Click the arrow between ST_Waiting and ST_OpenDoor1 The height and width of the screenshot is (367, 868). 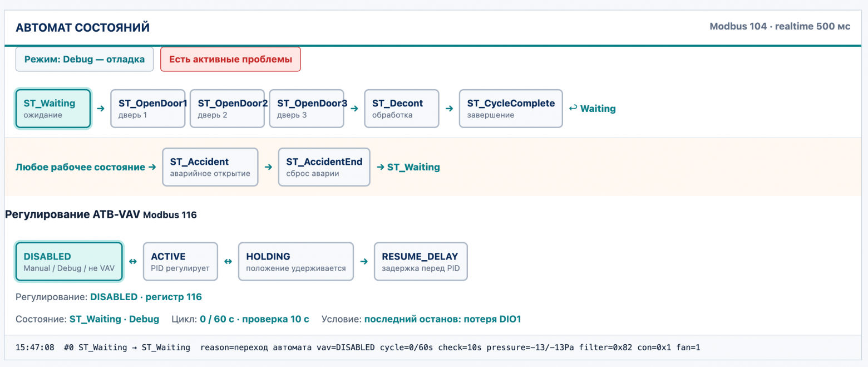click(101, 109)
